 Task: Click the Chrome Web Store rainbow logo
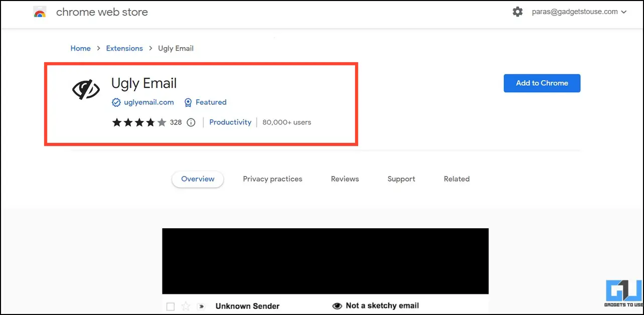(40, 12)
